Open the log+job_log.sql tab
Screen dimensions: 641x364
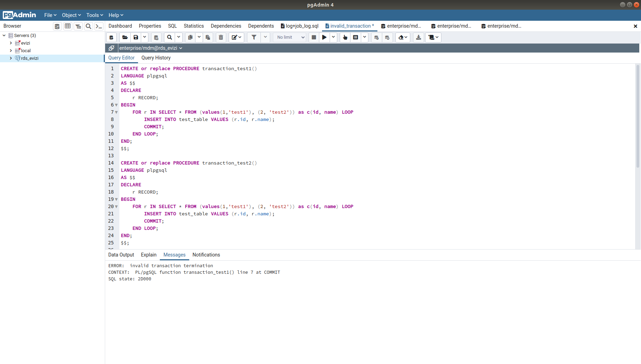(300, 26)
